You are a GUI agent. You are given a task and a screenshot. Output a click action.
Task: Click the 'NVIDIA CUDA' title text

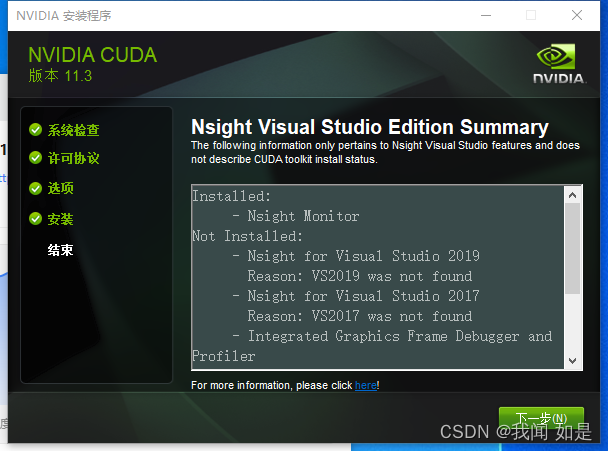click(93, 55)
